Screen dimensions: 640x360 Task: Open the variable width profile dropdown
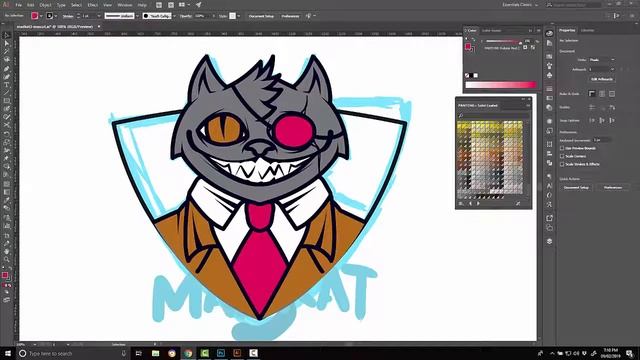coord(137,16)
